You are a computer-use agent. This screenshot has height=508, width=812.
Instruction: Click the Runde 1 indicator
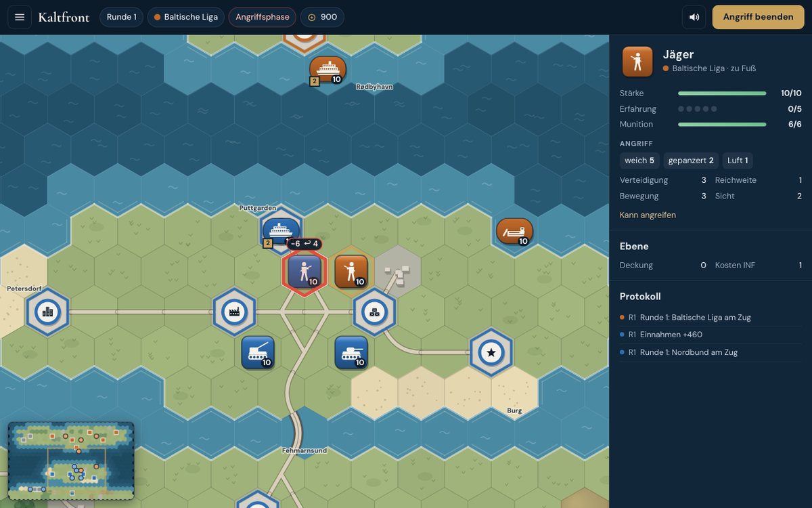(121, 17)
